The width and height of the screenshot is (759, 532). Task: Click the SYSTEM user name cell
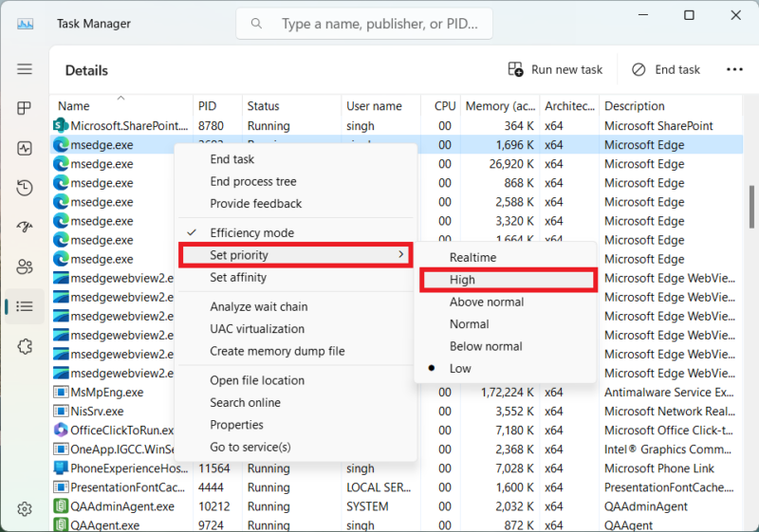pos(367,506)
